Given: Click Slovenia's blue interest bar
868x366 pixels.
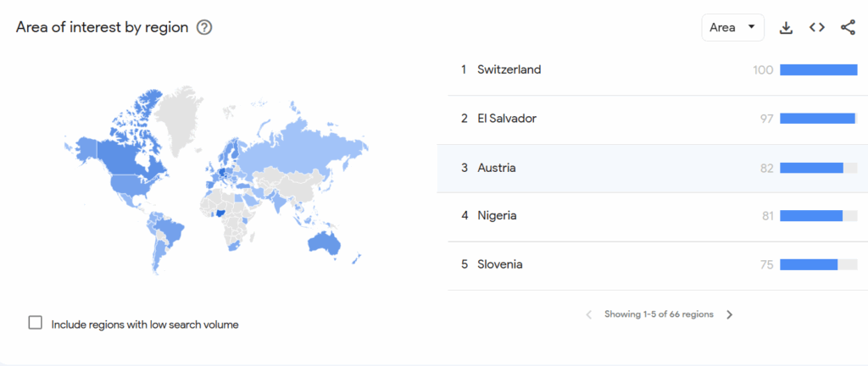Looking at the screenshot, I should [x=808, y=264].
